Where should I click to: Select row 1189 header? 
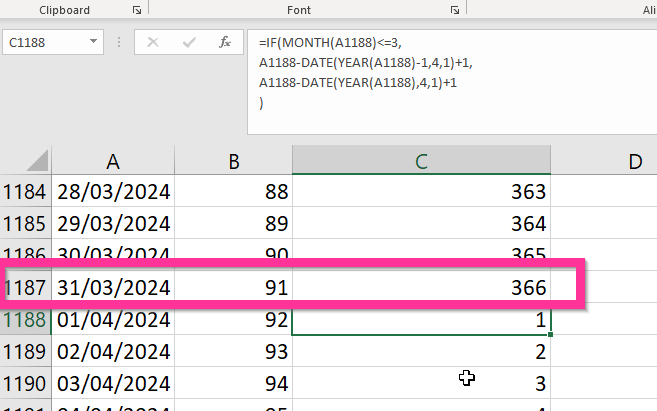(x=25, y=352)
